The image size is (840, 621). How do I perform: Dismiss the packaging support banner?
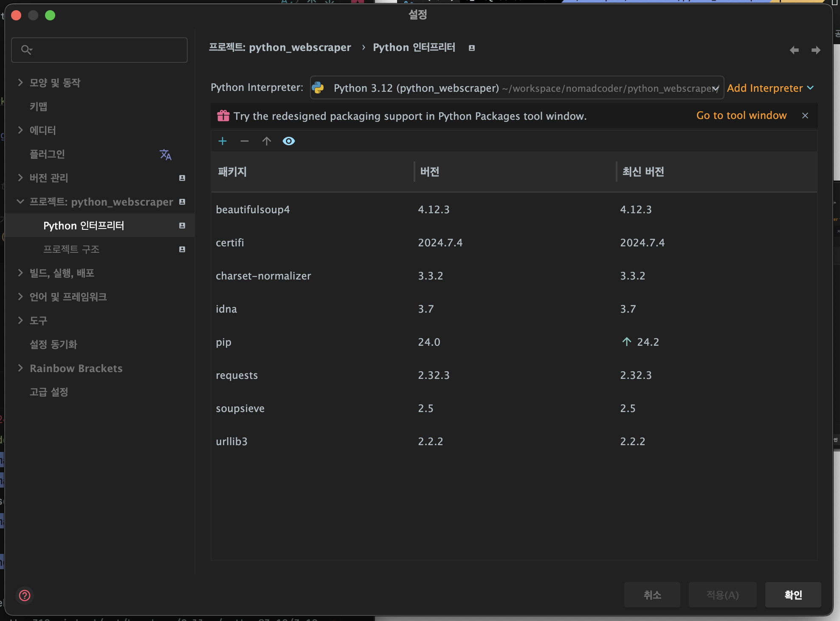pos(805,116)
